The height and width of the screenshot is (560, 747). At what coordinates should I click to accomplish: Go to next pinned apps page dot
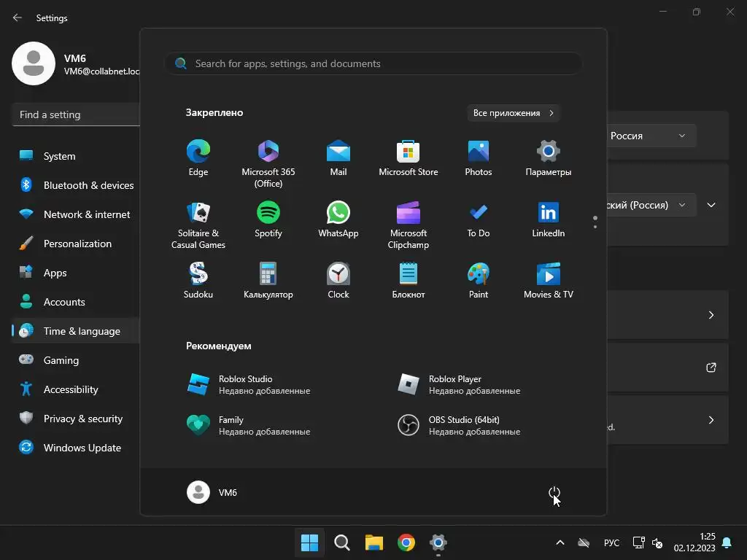(x=595, y=227)
